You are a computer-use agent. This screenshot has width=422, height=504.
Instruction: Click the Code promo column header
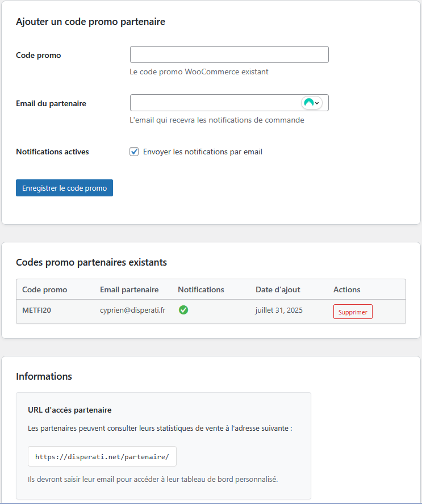point(45,289)
